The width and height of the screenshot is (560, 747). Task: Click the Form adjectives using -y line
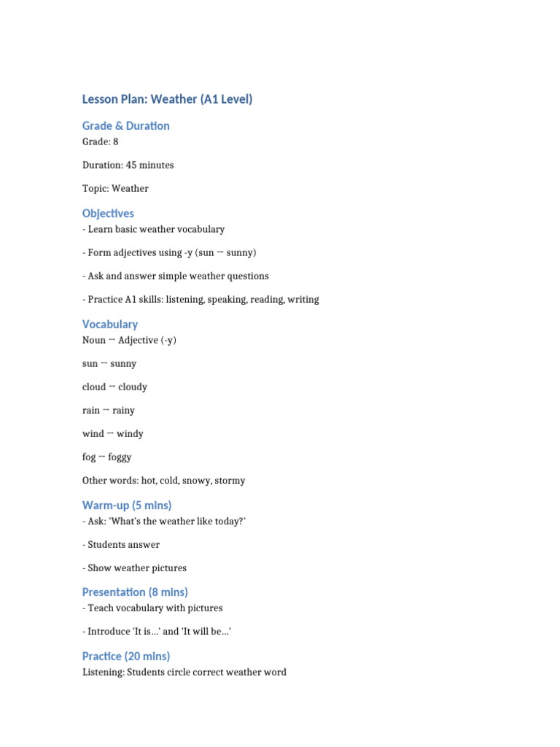[x=169, y=252]
